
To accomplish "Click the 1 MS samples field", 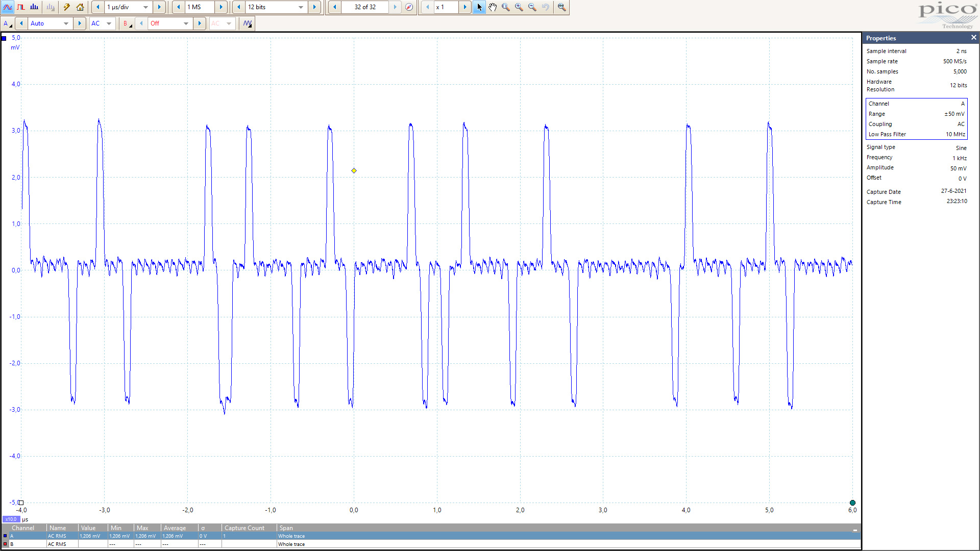I will 200,7.
